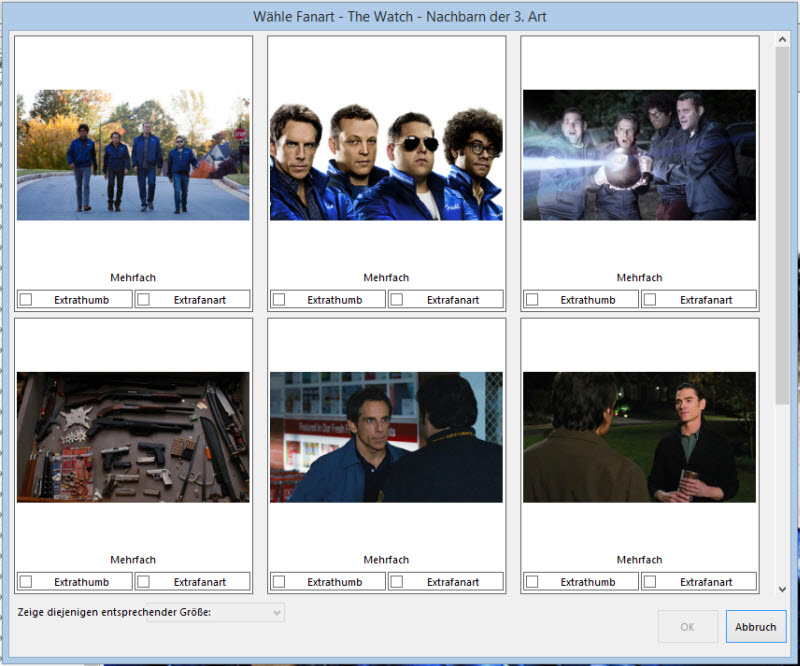The image size is (800, 666).
Task: Click Mehrfach label under glowing orb image
Action: [x=639, y=278]
